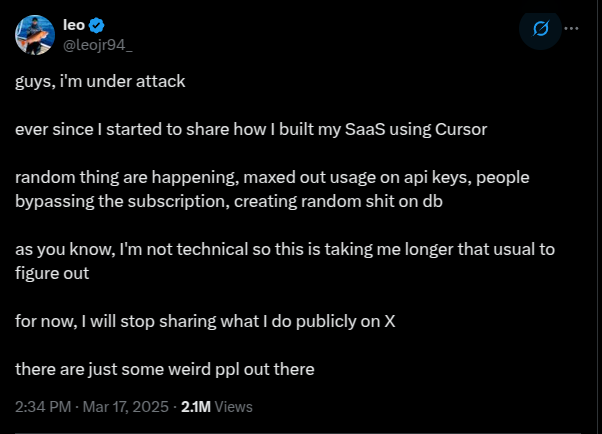Click the "as you know, I'm not technical" line
The height and width of the screenshot is (434, 602).
[x=285, y=250]
